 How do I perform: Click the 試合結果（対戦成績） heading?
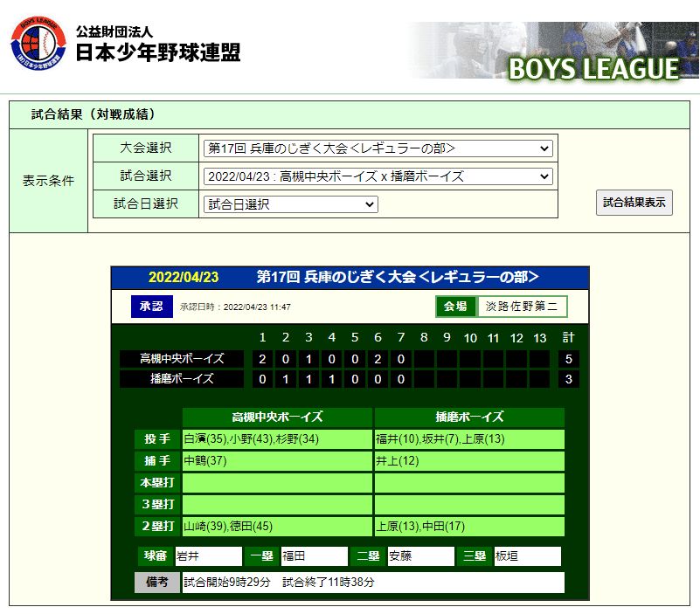[x=94, y=114]
